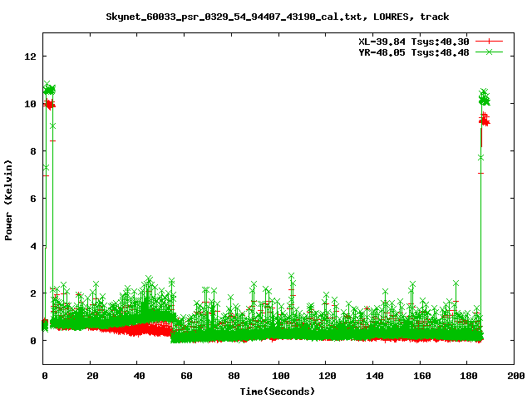Click x-axis tick label 200
The image size is (532, 399).
click(515, 376)
